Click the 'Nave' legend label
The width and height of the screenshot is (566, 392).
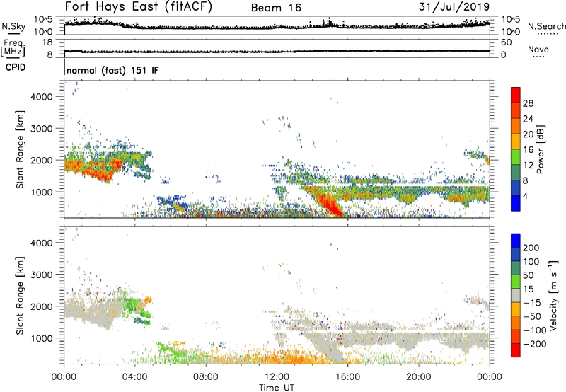(x=538, y=50)
